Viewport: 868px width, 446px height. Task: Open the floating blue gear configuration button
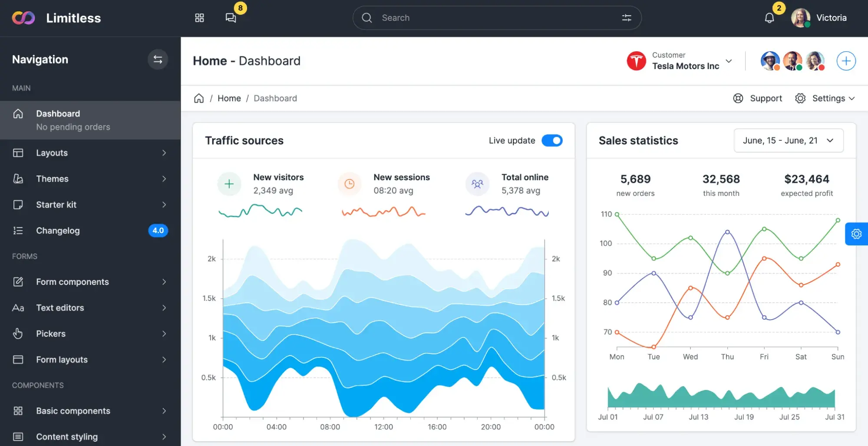tap(856, 234)
